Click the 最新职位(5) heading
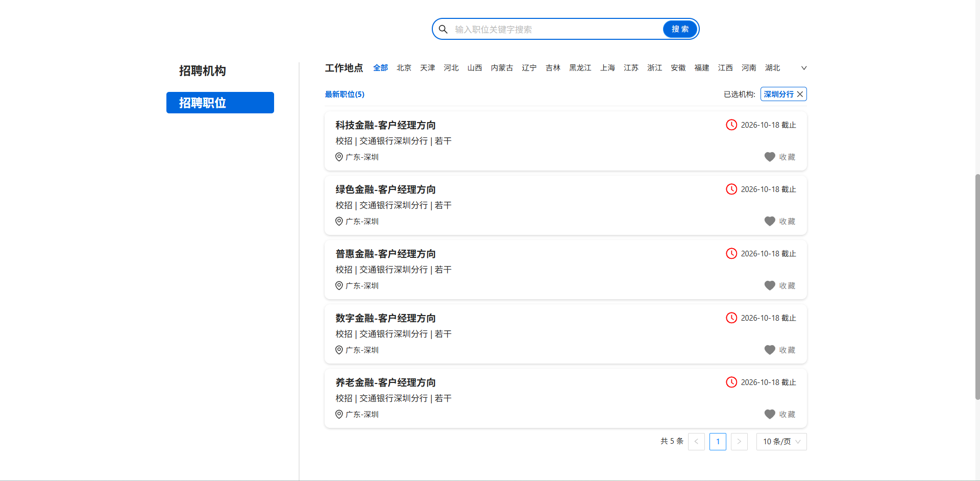Image resolution: width=980 pixels, height=481 pixels. click(345, 94)
